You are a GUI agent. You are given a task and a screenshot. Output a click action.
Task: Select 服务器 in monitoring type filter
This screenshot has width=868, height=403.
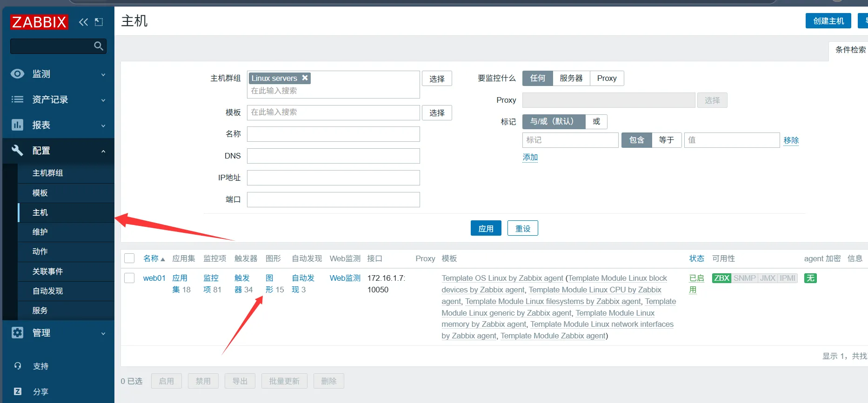(571, 78)
